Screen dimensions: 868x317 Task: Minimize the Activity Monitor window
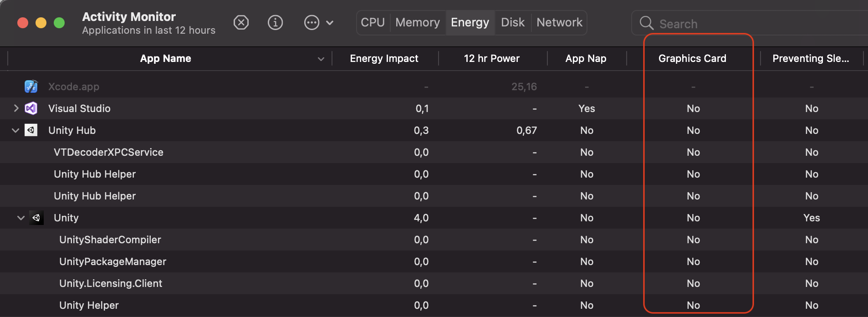(41, 23)
